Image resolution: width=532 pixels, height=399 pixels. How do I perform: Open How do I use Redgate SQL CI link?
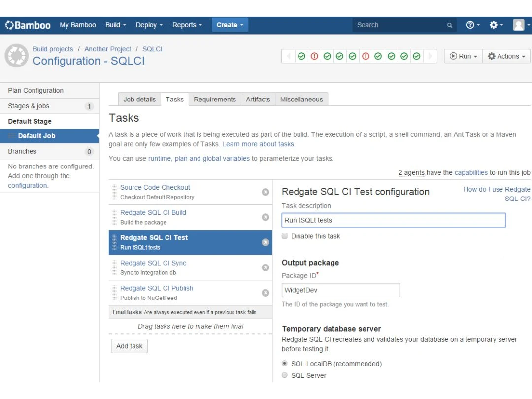[497, 194]
